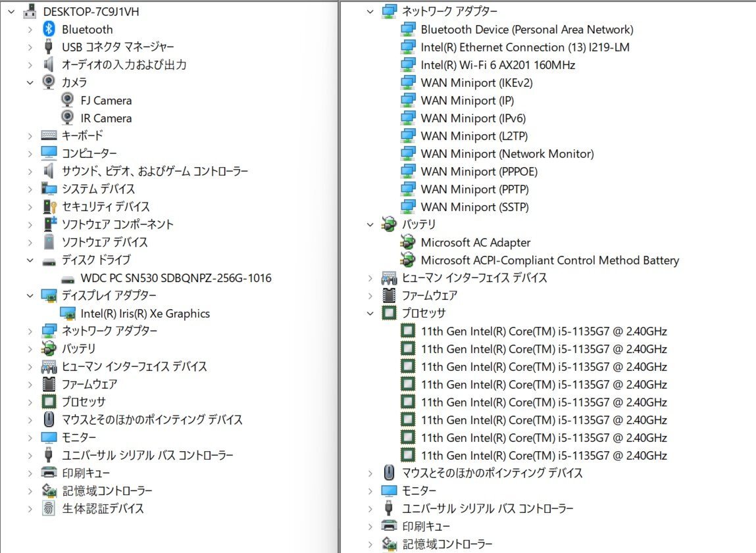Viewport: 756px width, 553px height.
Task: Click the 記憶域コントローラー icon in right pane
Action: click(x=389, y=544)
